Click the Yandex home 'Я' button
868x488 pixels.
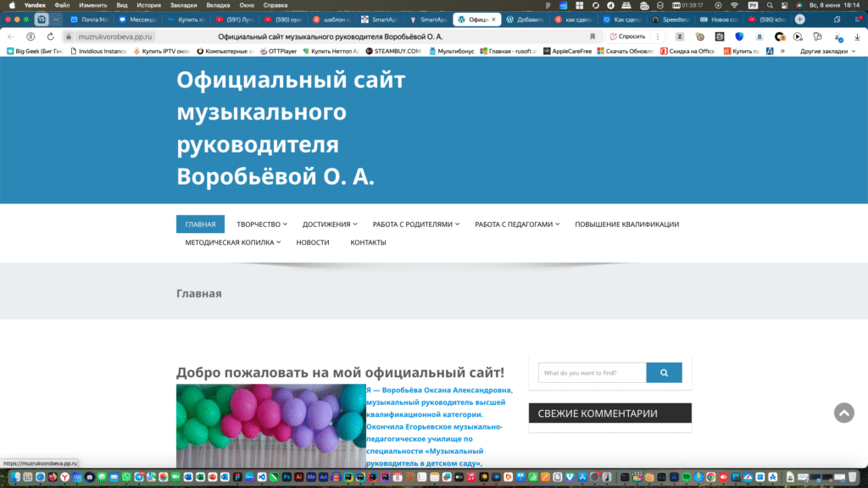(31, 36)
